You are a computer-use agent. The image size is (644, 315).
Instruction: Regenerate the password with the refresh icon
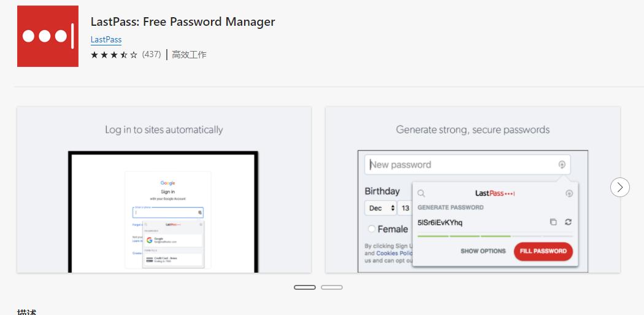(x=568, y=222)
